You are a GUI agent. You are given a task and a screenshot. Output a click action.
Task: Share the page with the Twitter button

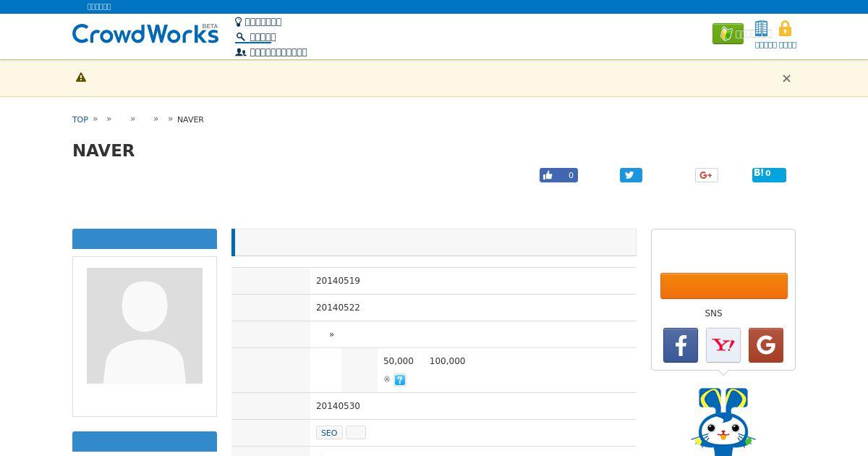(631, 175)
